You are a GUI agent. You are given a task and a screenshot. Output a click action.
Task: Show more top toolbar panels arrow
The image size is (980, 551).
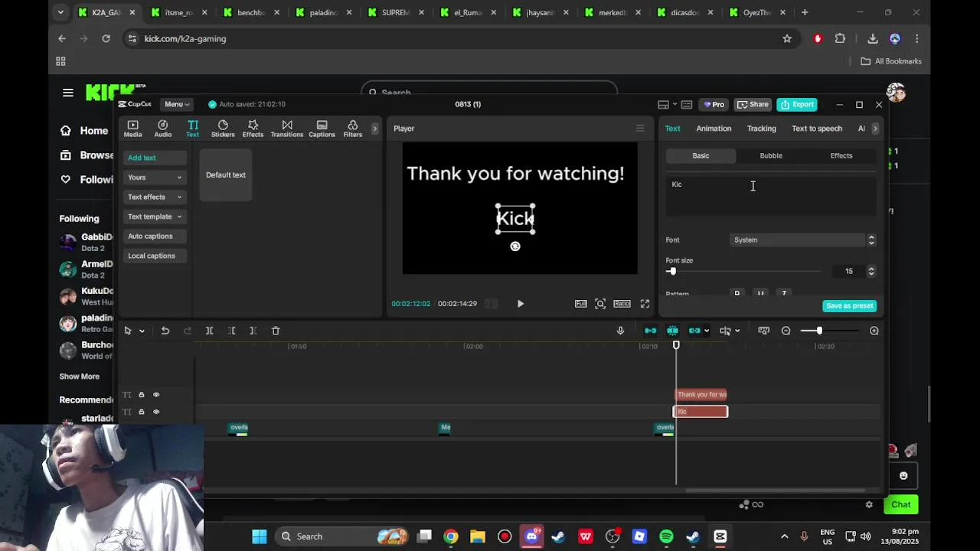click(374, 129)
